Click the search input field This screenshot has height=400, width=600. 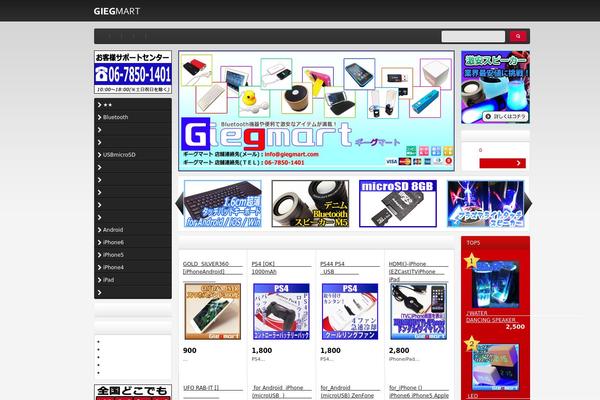pos(473,36)
